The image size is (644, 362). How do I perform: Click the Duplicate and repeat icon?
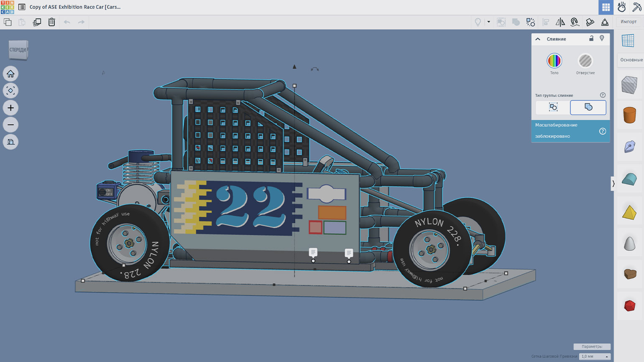coord(37,22)
